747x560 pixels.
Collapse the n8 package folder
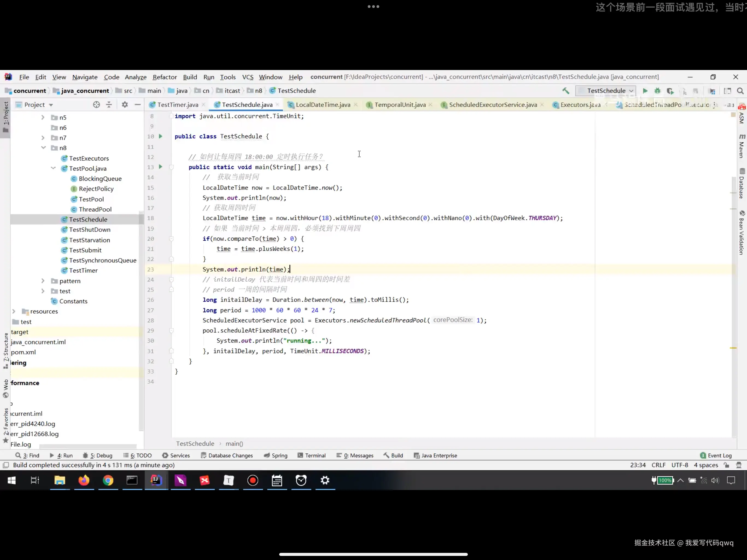(x=43, y=148)
